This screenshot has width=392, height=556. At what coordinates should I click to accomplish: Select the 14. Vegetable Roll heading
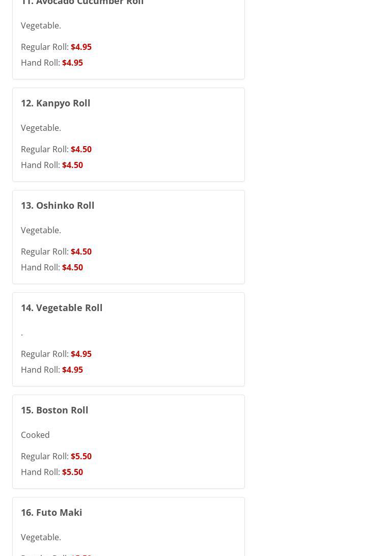[x=62, y=308]
